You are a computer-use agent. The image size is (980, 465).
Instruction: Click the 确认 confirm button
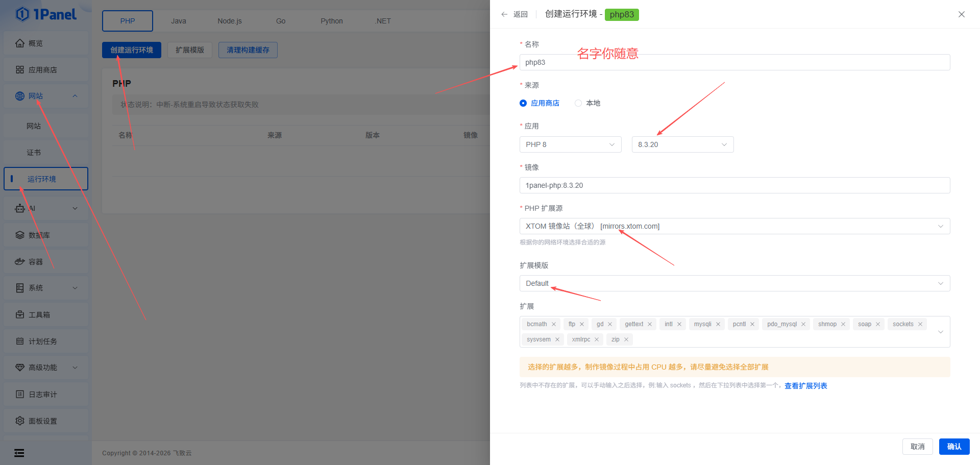click(954, 447)
